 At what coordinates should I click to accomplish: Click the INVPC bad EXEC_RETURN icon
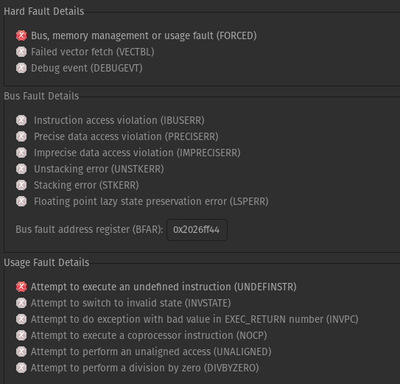21,319
